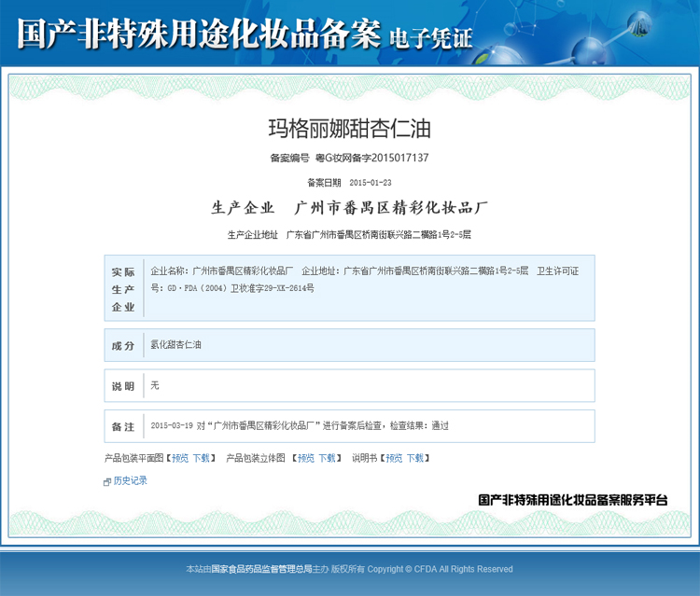Click 国家食品药品监督管理总局 in the footer
The width and height of the screenshot is (700, 596).
click(x=261, y=569)
